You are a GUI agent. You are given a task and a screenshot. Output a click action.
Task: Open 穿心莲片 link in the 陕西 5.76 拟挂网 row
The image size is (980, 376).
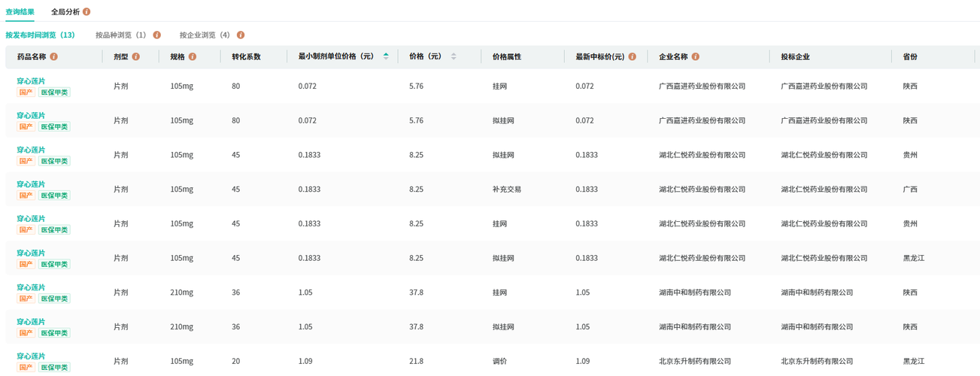[x=31, y=115]
